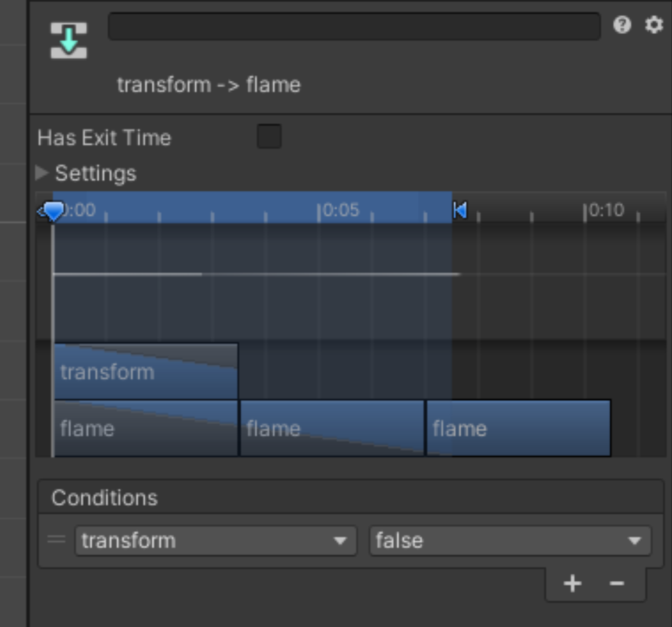Open the transform parameter dropdown
This screenshot has width=672, height=627.
coord(216,540)
